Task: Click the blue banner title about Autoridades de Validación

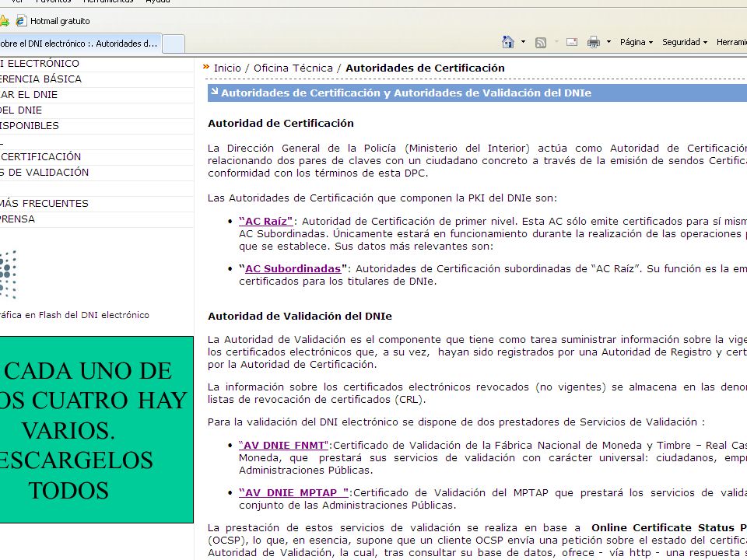Action: [x=406, y=93]
